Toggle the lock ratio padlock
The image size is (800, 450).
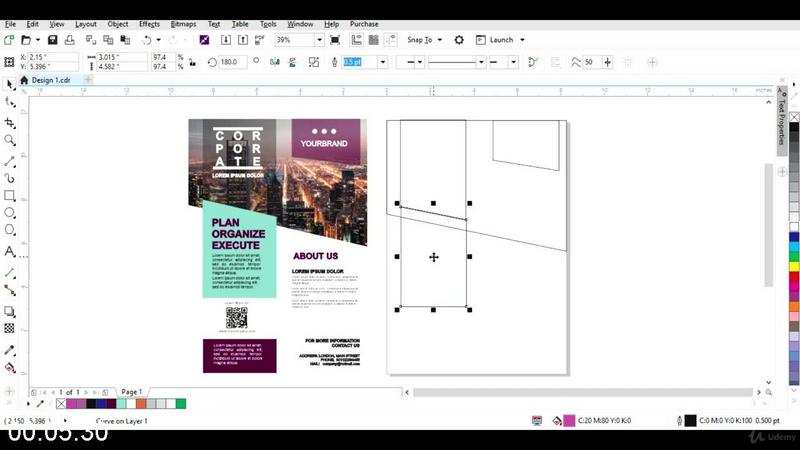[x=192, y=62]
